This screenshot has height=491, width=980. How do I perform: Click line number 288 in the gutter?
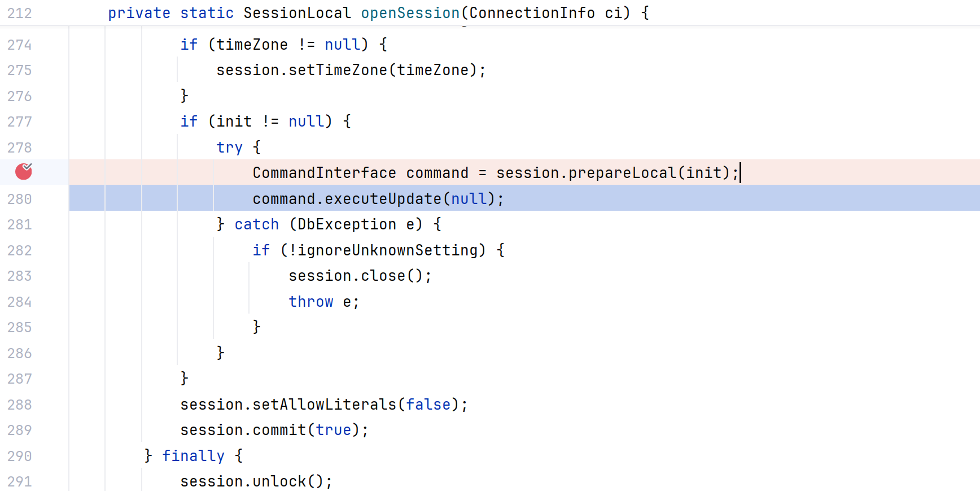pyautogui.click(x=20, y=405)
